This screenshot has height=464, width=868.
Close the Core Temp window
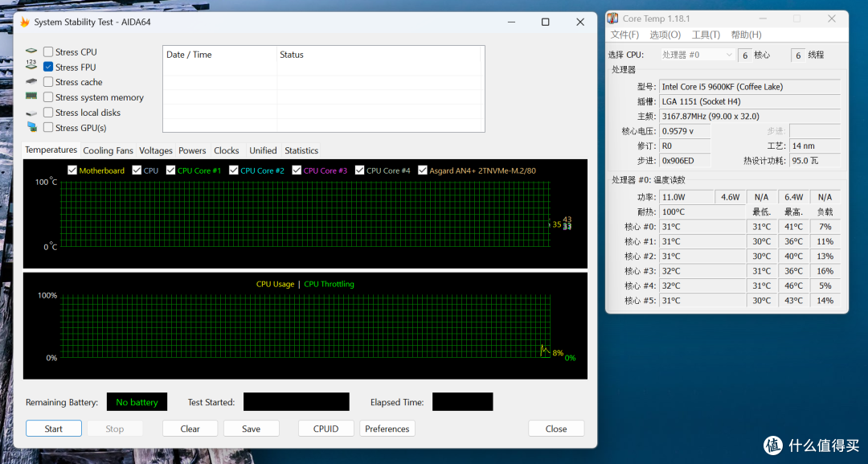coord(832,18)
